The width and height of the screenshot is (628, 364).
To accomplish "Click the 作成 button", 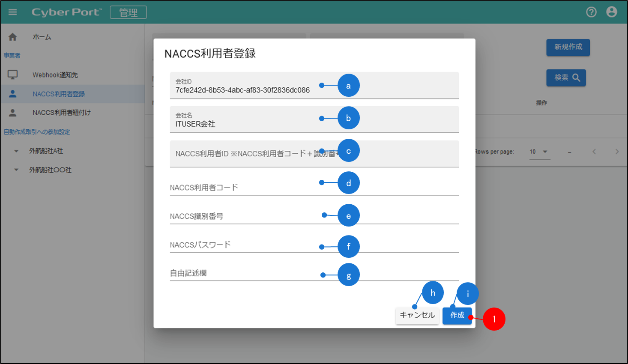I will 457,316.
